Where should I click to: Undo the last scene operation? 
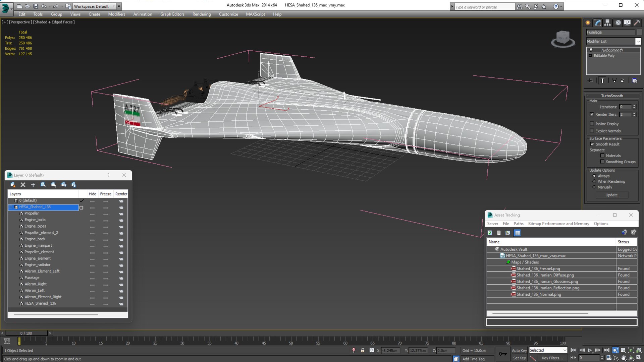click(44, 6)
